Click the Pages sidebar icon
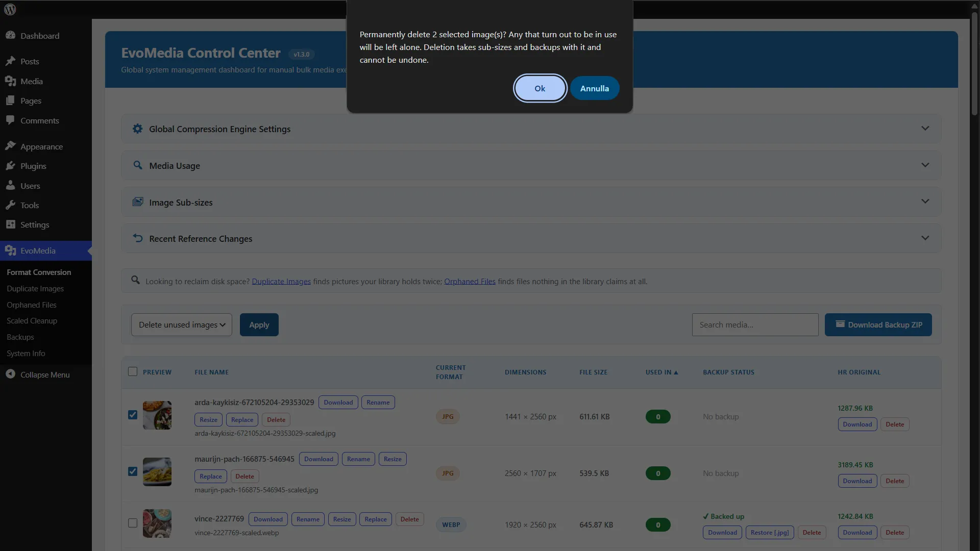 click(10, 101)
